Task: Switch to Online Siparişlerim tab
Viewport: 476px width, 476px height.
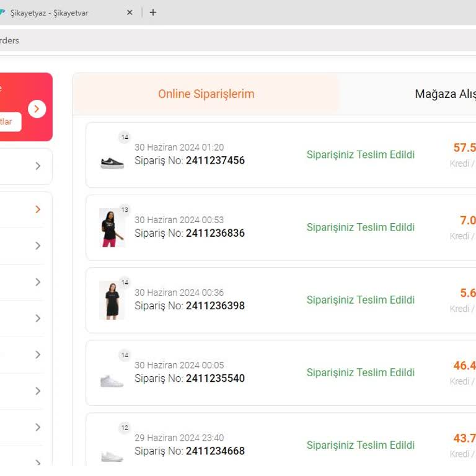Action: [206, 94]
